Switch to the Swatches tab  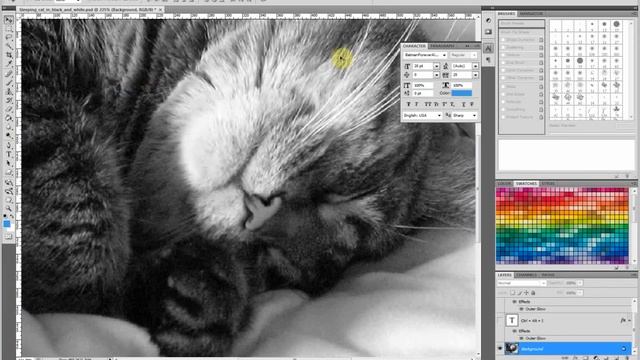pos(526,184)
